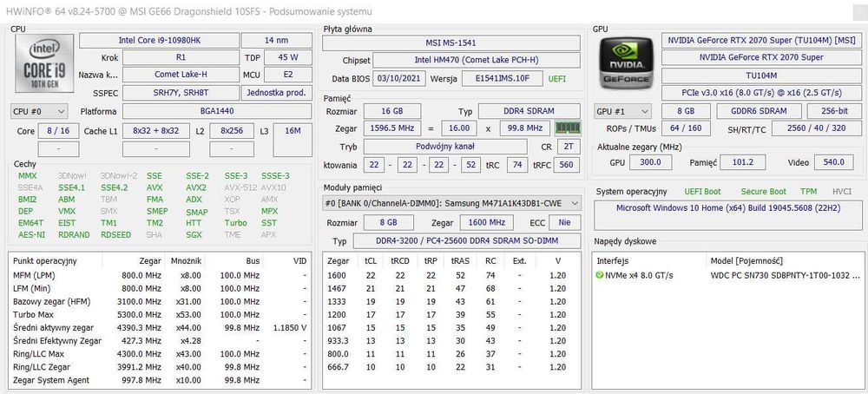
Task: Click the Model [Pojemność] column header
Action: pos(784,260)
